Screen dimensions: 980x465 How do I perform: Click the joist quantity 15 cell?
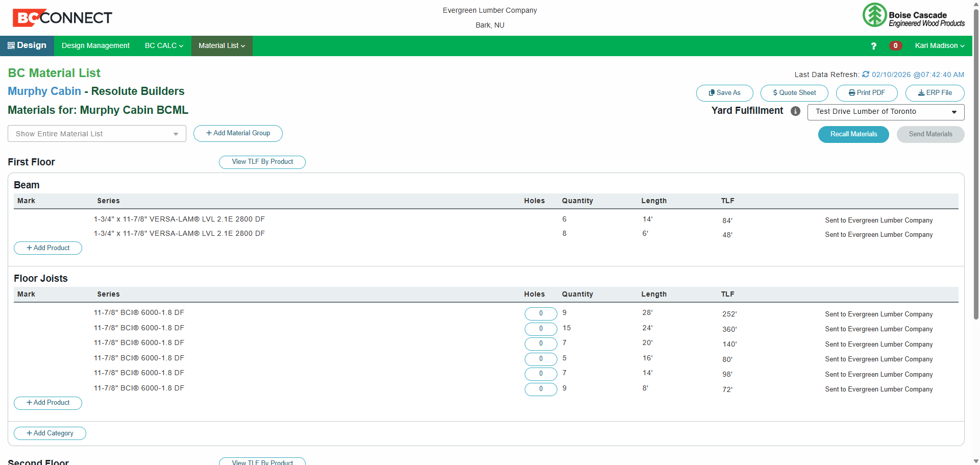[567, 328]
